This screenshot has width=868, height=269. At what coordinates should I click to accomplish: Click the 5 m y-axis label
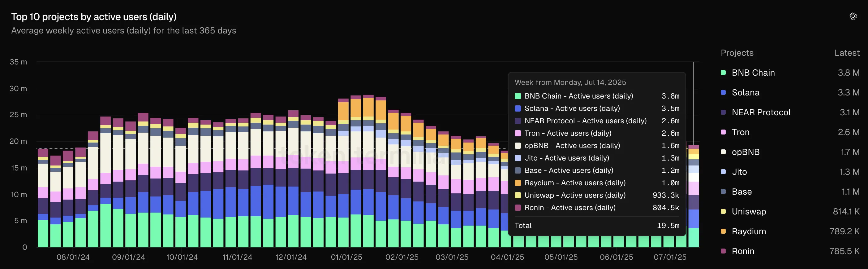point(20,221)
